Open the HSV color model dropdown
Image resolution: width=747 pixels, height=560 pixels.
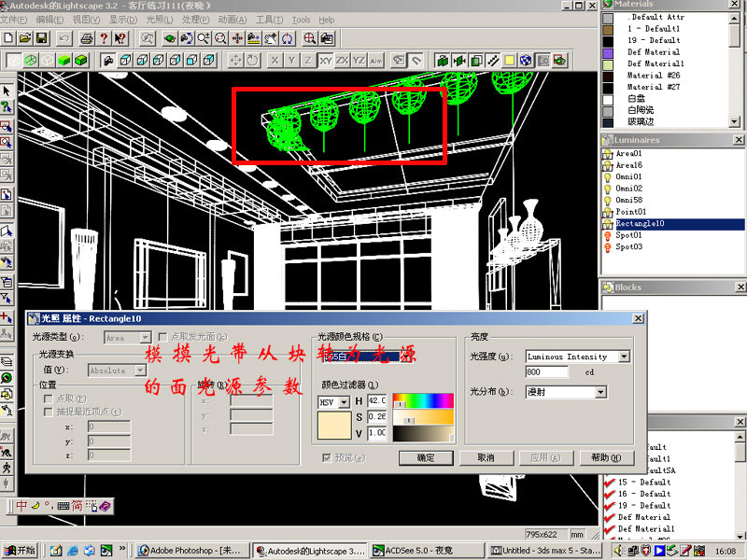[345, 402]
